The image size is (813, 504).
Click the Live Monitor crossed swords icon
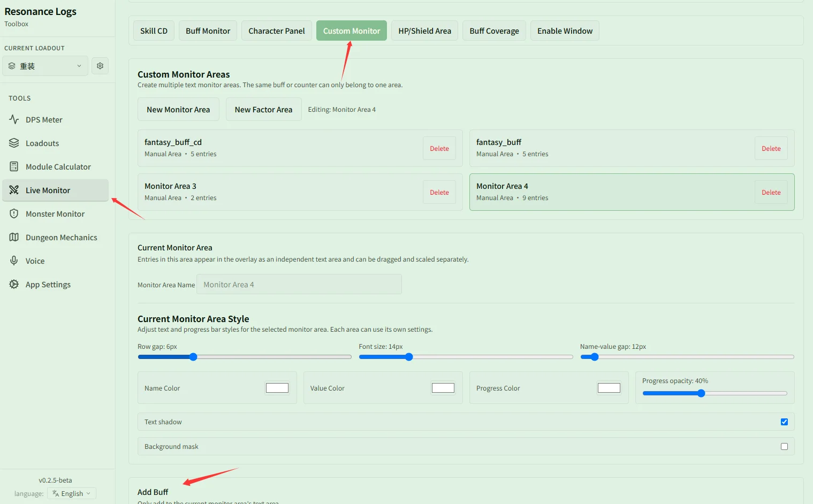14,190
